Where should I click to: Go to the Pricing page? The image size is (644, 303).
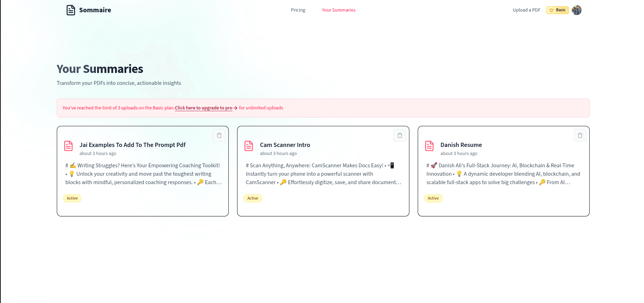point(298,10)
